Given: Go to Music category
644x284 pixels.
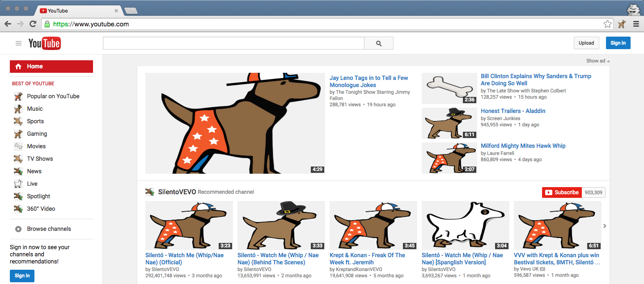Looking at the screenshot, I should point(35,109).
